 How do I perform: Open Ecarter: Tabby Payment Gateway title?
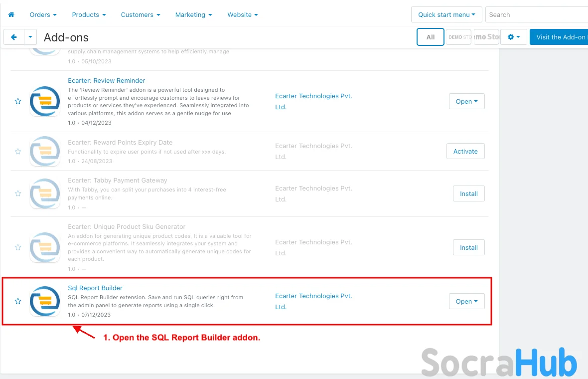pos(118,181)
